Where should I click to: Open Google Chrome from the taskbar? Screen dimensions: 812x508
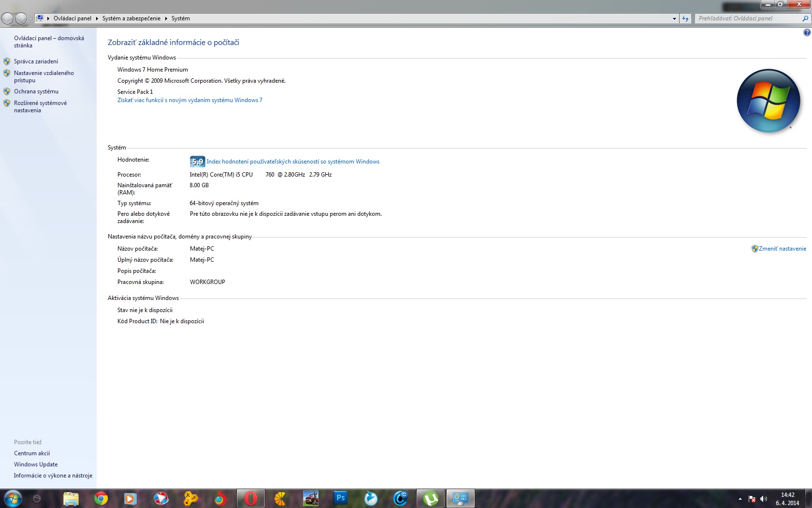click(x=101, y=498)
